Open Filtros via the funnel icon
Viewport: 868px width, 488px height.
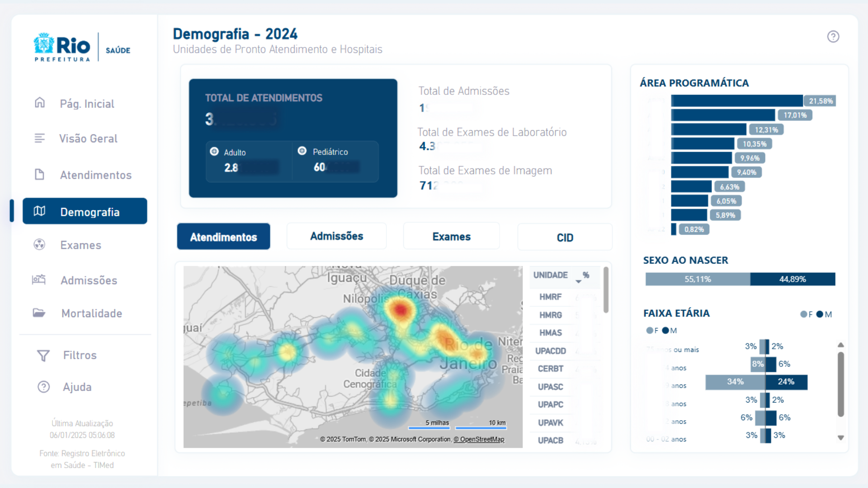pos(43,356)
